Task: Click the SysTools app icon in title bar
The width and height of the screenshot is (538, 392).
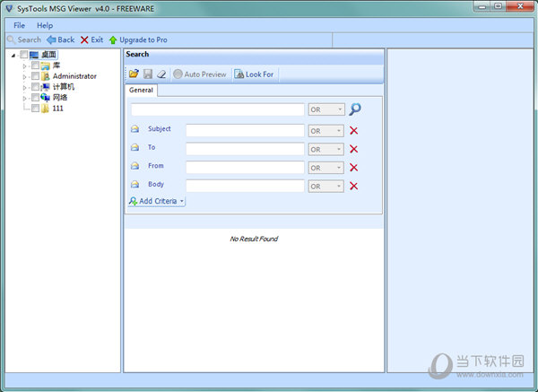Action: (x=10, y=9)
